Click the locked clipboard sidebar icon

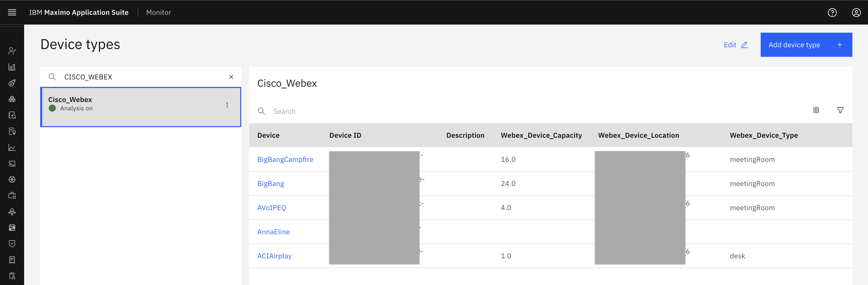click(12, 276)
